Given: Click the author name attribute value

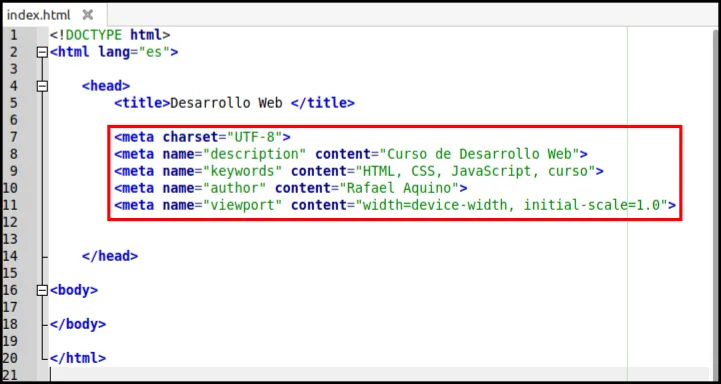Looking at the screenshot, I should point(234,188).
